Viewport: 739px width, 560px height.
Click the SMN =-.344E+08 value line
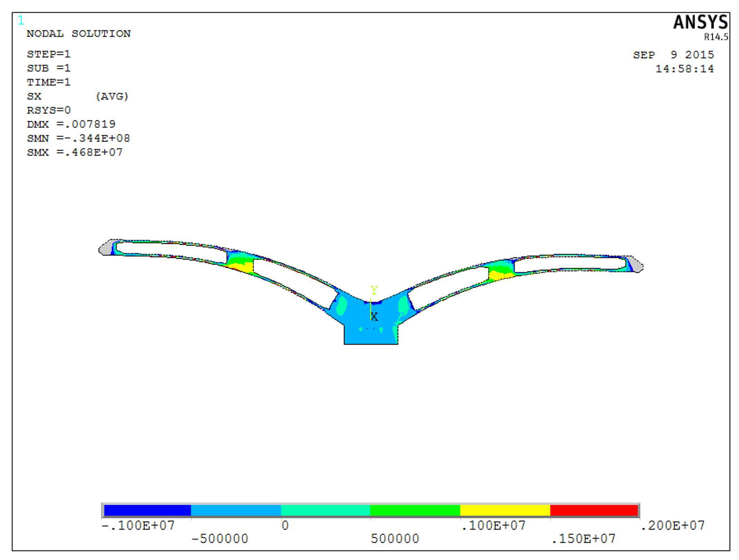coord(78,138)
